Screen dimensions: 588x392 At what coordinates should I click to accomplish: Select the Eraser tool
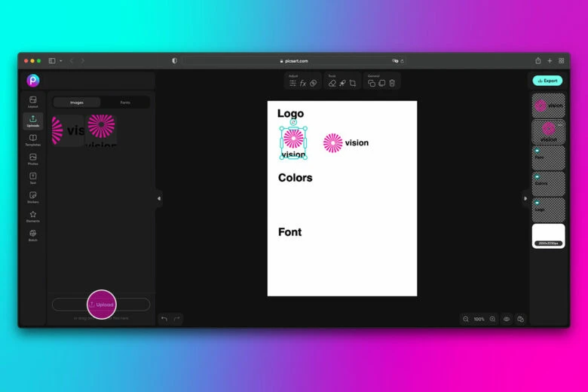click(x=332, y=83)
